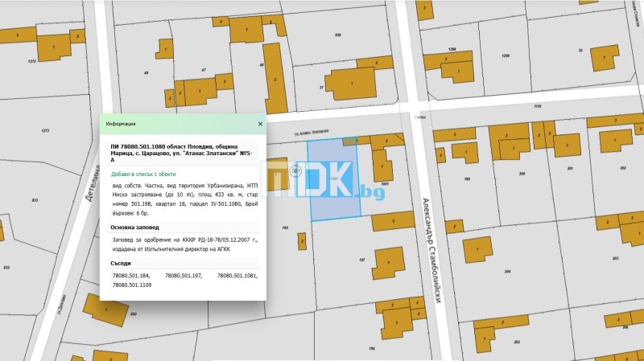Open neighbor parcel 78080.501.1109 in list

tap(131, 285)
